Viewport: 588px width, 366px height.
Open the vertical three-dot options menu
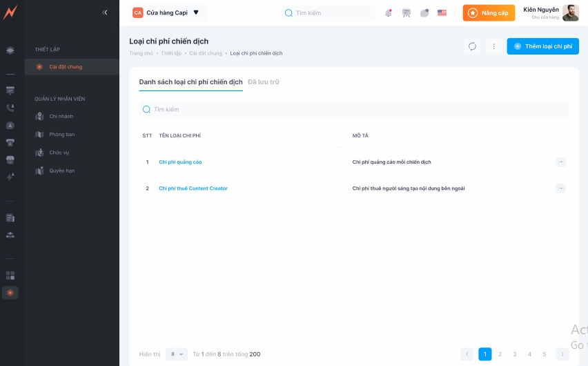pos(493,46)
